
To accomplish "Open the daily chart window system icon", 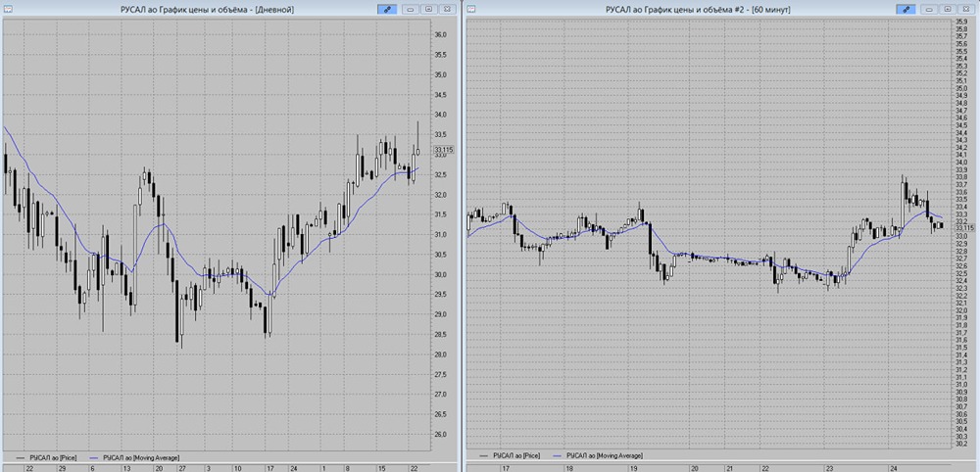I will (7, 9).
